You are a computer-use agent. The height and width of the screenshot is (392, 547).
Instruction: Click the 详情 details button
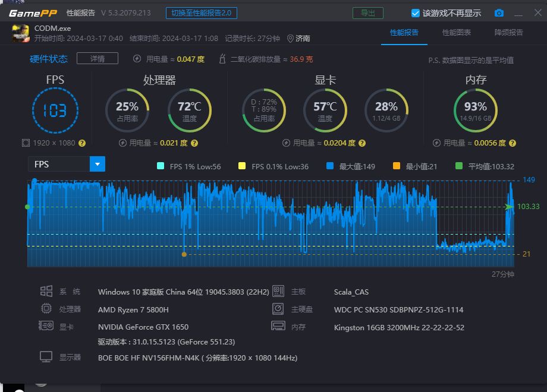(x=98, y=59)
